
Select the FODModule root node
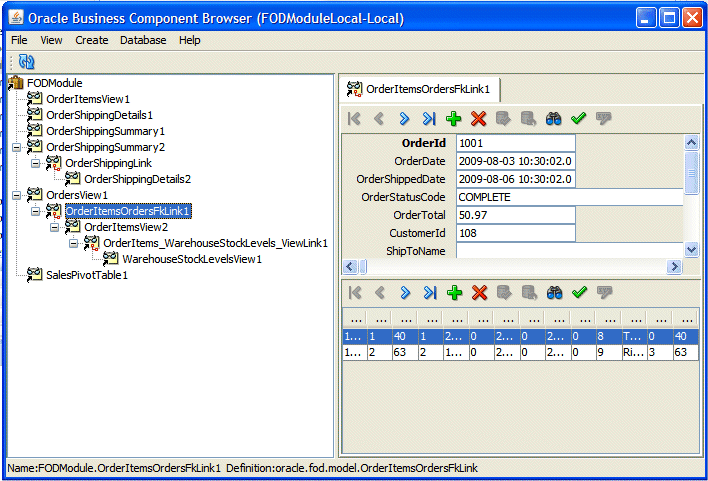point(55,83)
